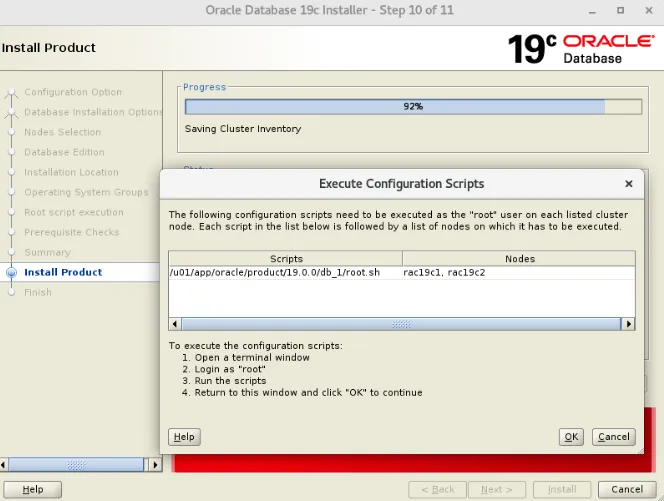Screen dimensions: 664x501
Task: Select the Installation Location step
Action: pyautogui.click(x=71, y=172)
